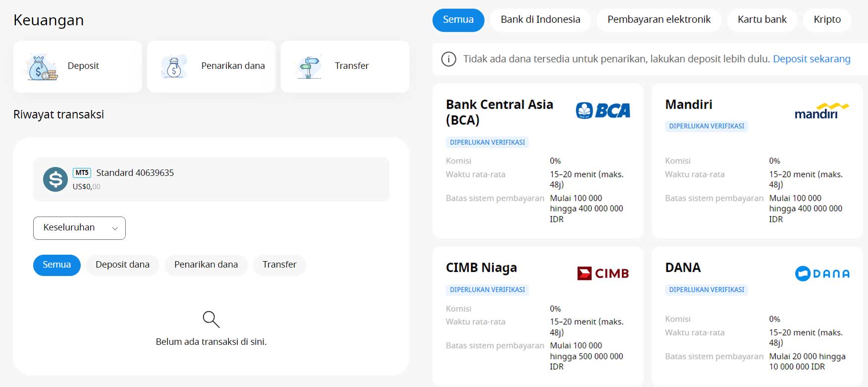Filter history by Transfer
Viewport: 868px width, 387px height.
point(279,265)
